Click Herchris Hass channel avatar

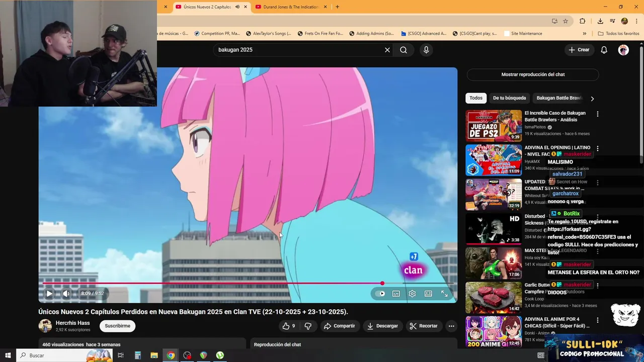coord(45,326)
